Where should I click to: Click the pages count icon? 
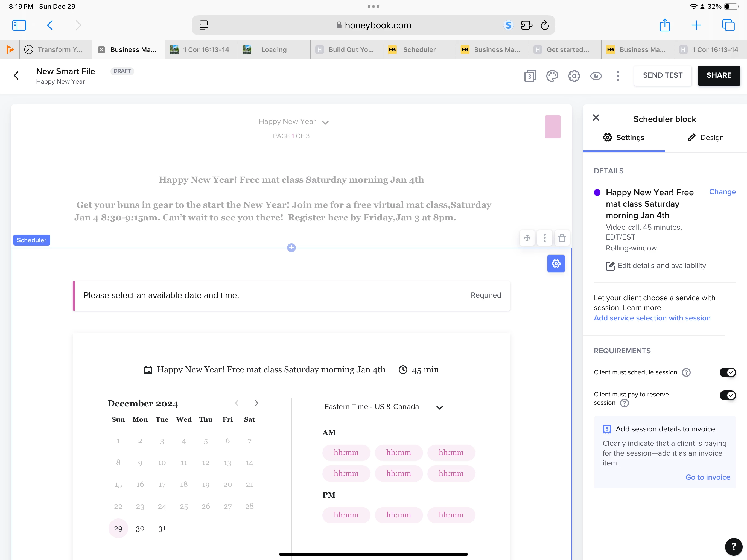[530, 76]
